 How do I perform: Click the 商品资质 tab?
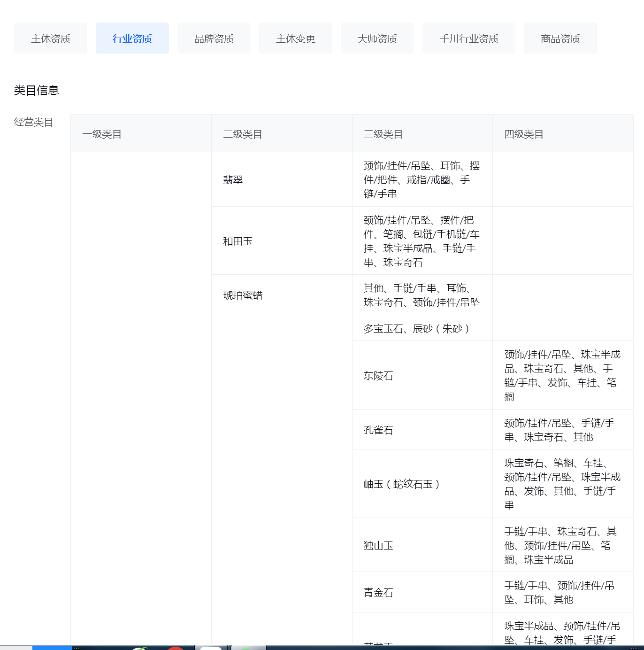point(560,39)
